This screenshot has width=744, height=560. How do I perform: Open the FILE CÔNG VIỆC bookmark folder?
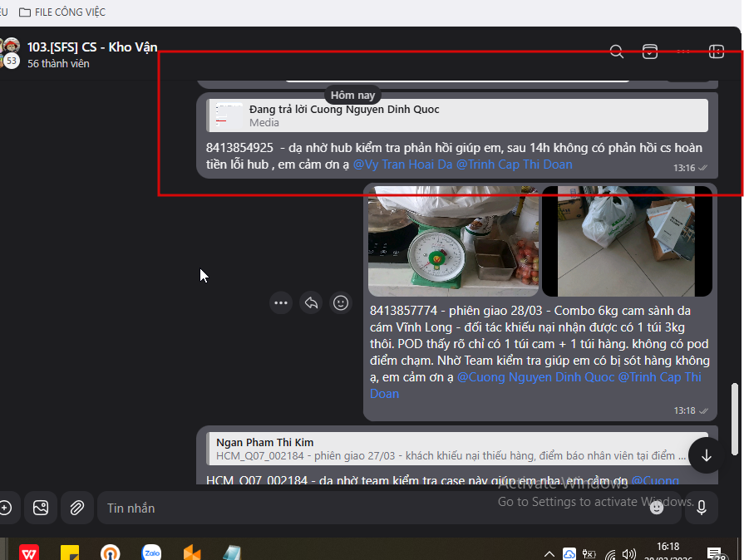tap(62, 12)
